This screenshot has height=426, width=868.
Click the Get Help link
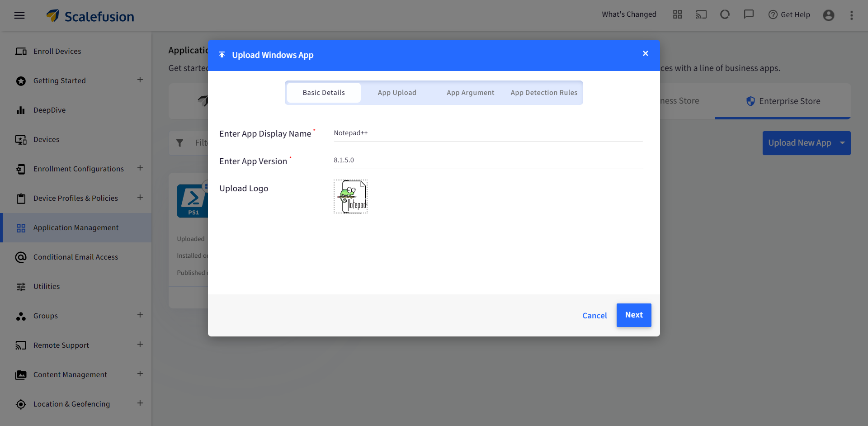789,15
